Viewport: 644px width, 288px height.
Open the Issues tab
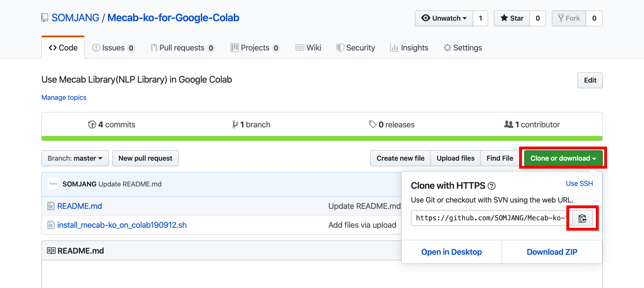pos(113,48)
